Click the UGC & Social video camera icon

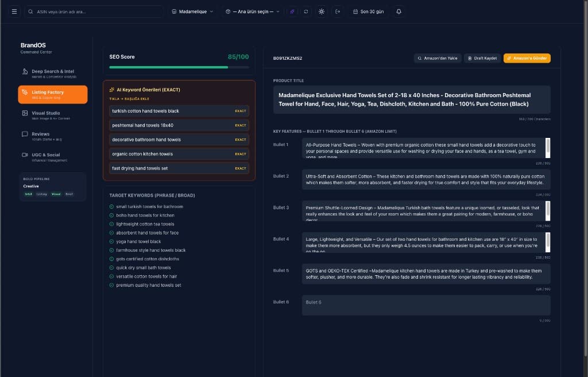pyautogui.click(x=25, y=155)
